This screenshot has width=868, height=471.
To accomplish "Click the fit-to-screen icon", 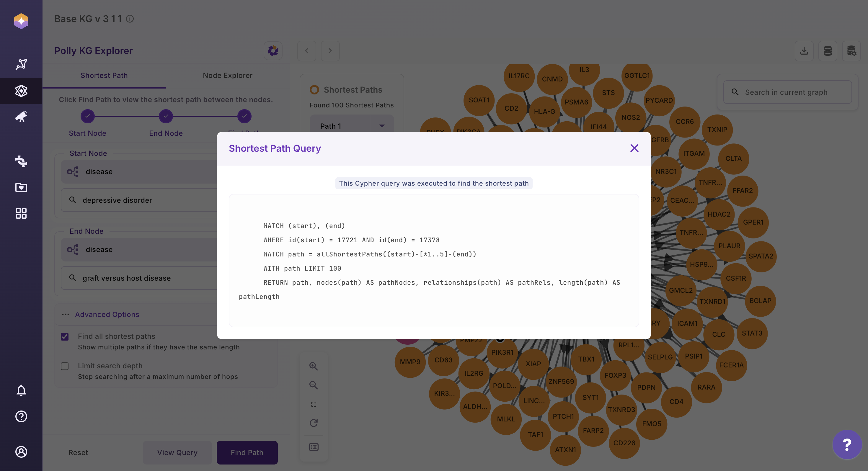I will coord(313,404).
